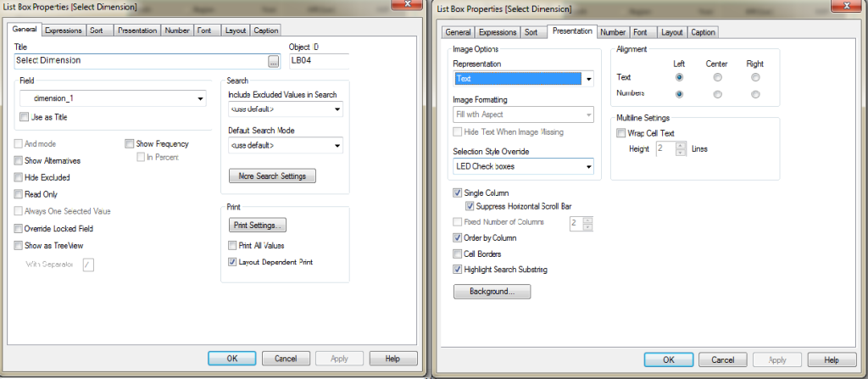Uncheck Layout Dependent Print
The image size is (868, 379).
232,262
